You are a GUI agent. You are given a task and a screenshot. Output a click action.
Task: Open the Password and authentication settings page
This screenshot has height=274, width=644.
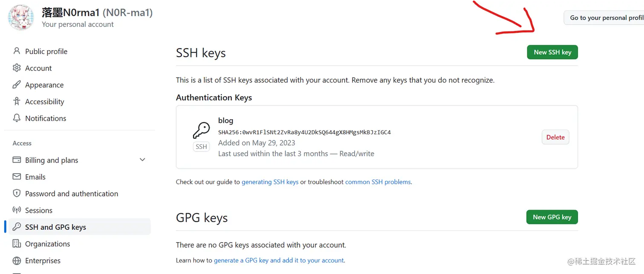pos(72,194)
